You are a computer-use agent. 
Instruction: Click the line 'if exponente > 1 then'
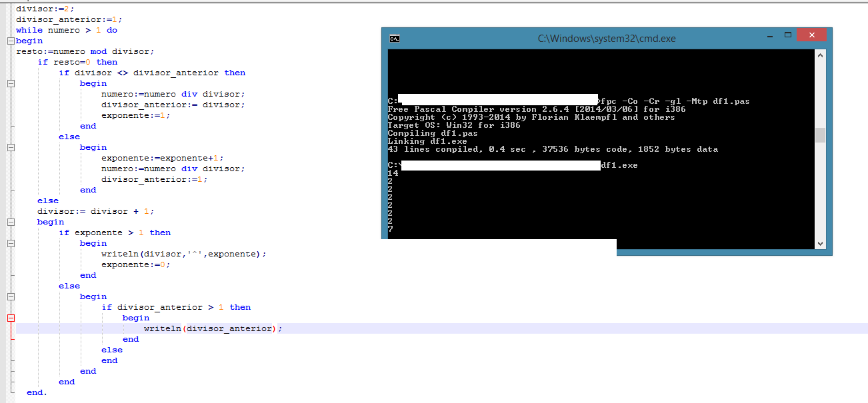click(115, 232)
